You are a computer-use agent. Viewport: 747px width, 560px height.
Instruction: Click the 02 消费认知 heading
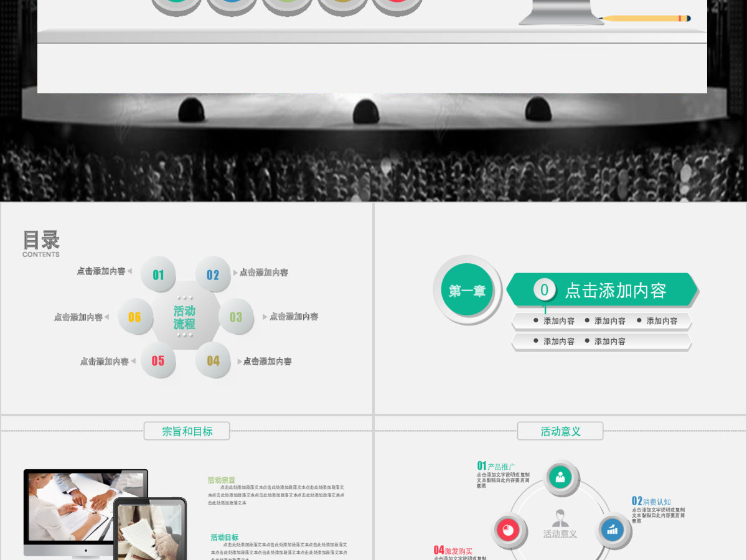pos(651,501)
